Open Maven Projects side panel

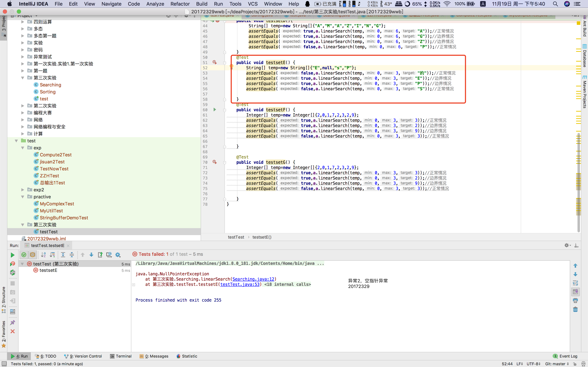coord(585,92)
